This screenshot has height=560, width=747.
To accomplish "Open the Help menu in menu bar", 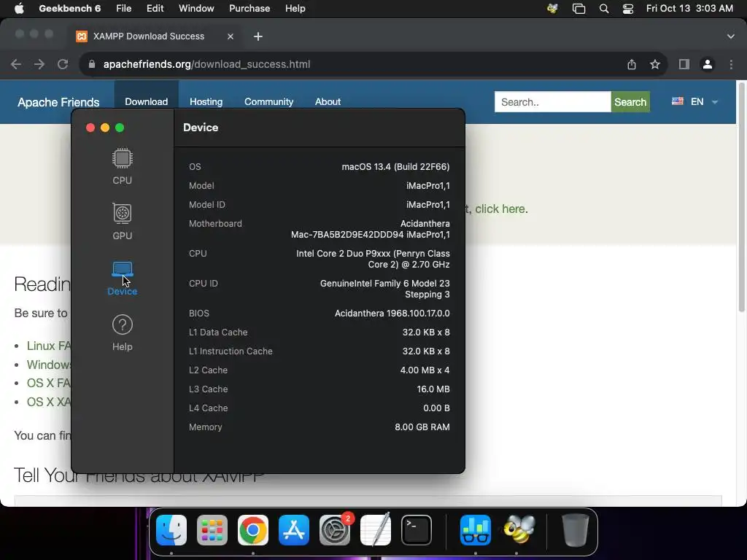I will coord(295,8).
